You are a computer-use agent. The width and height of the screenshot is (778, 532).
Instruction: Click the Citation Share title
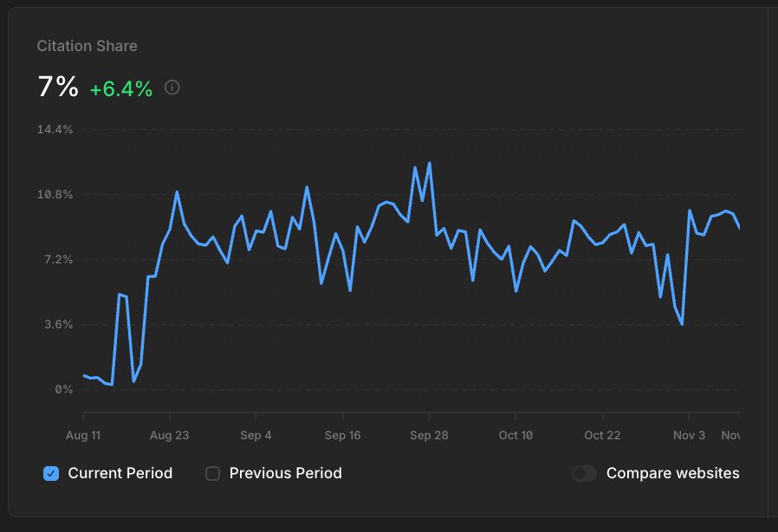(x=87, y=46)
